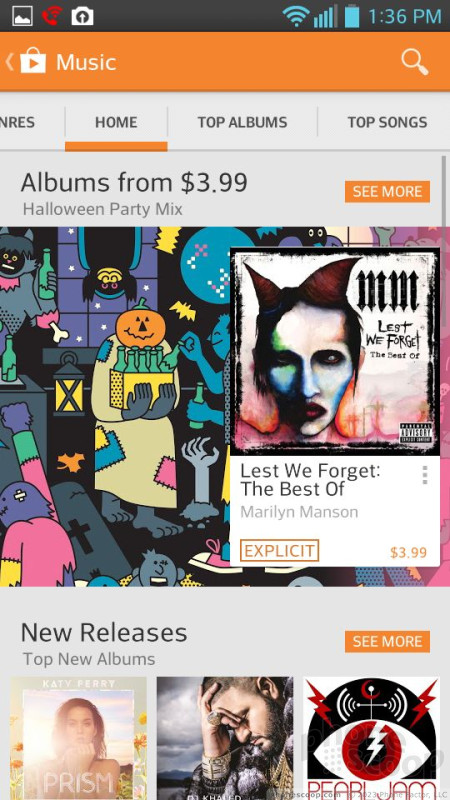Image resolution: width=450 pixels, height=800 pixels.
Task: See more New Releases
Action: (387, 642)
